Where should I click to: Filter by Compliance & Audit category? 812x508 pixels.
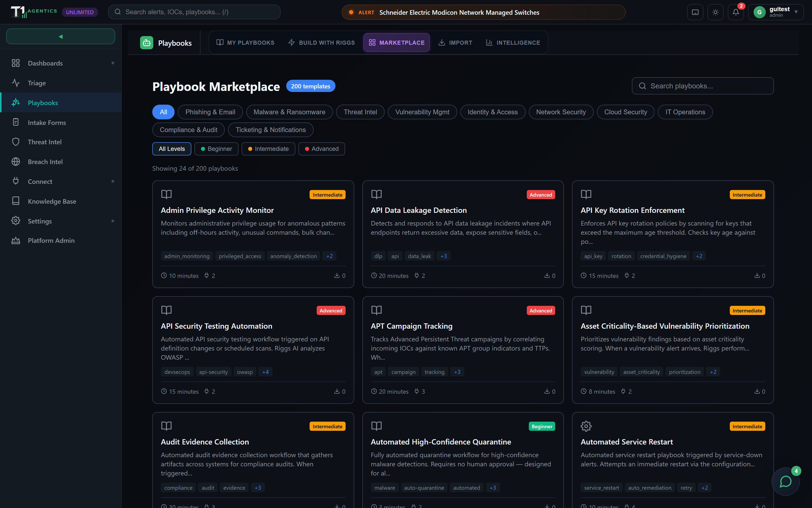pyautogui.click(x=189, y=130)
